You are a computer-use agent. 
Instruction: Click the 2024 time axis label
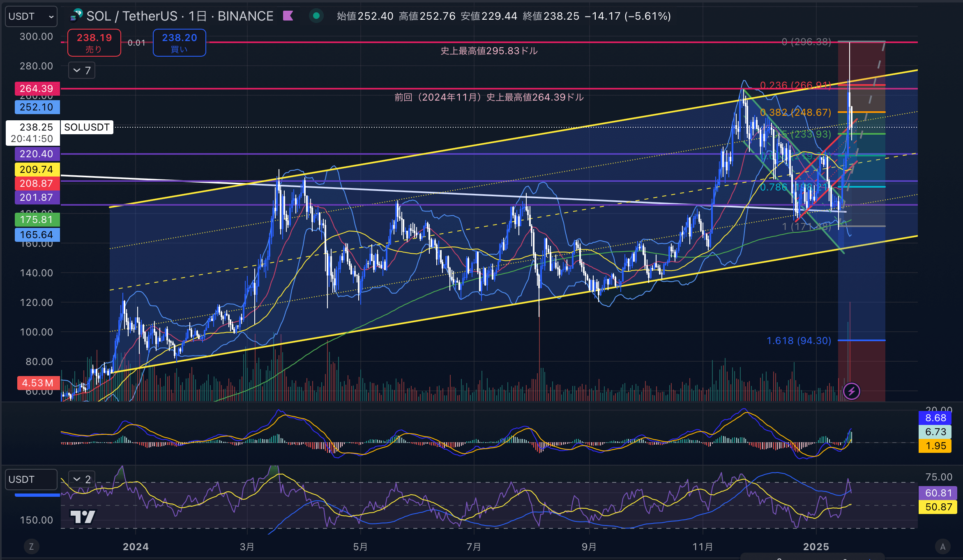(x=136, y=547)
